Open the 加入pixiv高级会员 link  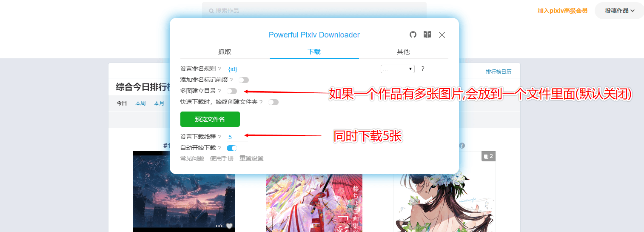coord(562,11)
